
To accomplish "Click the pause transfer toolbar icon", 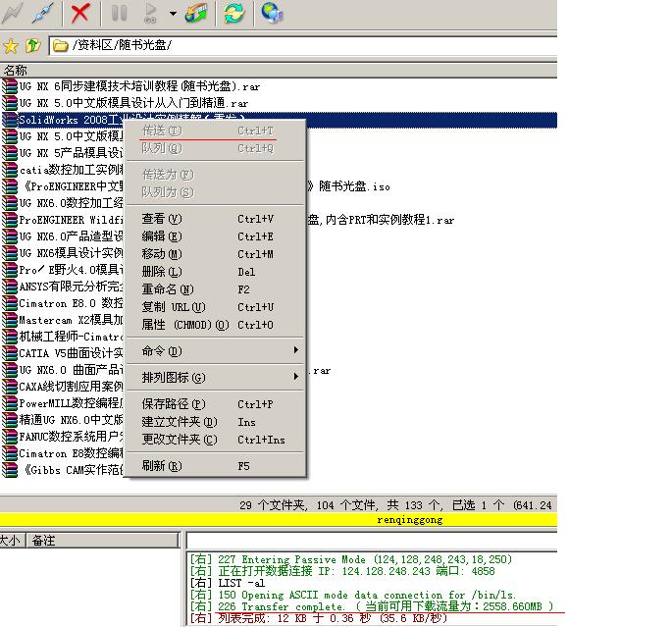I will (119, 14).
